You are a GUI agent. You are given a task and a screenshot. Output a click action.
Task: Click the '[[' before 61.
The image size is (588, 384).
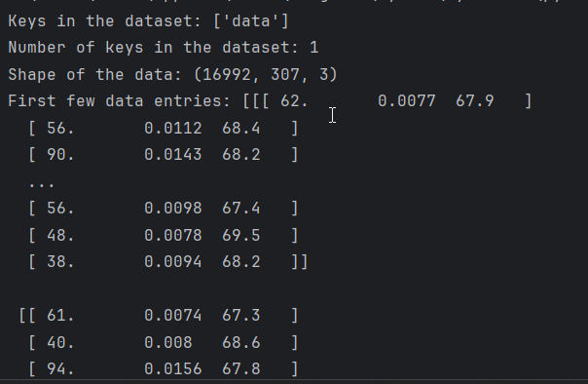click(27, 316)
